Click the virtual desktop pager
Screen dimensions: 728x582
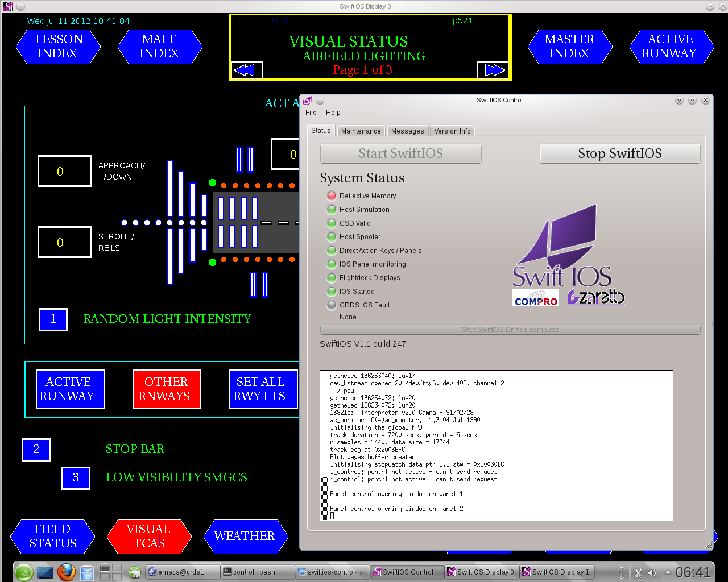[110, 572]
